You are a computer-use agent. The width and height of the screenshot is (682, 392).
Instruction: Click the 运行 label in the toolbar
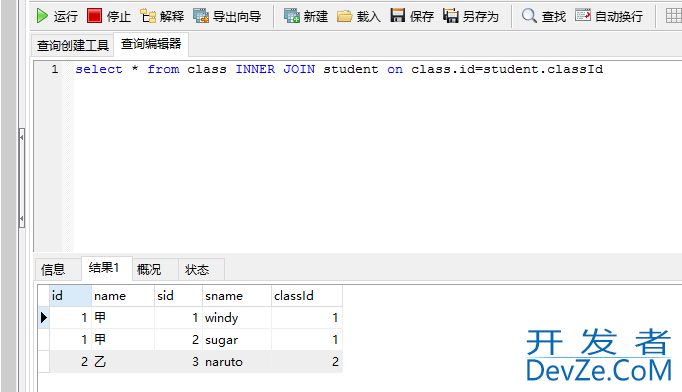click(66, 17)
